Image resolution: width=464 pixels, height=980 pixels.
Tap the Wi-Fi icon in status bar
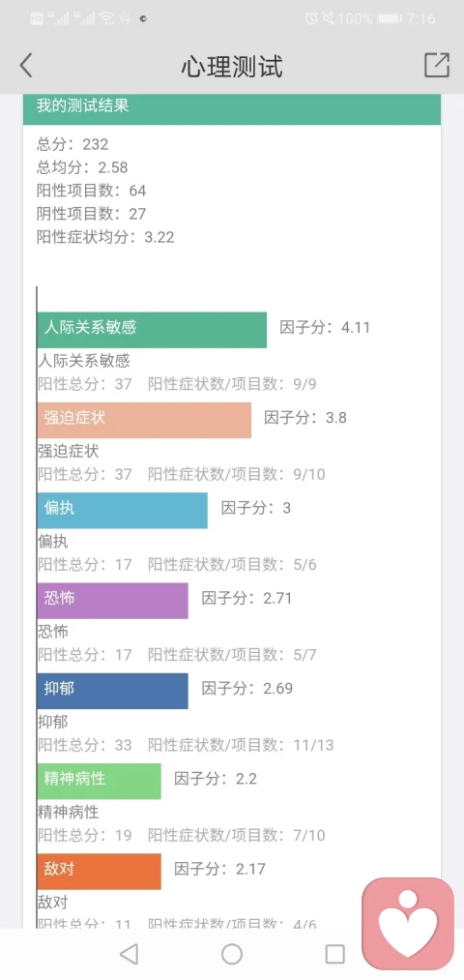pyautogui.click(x=106, y=18)
